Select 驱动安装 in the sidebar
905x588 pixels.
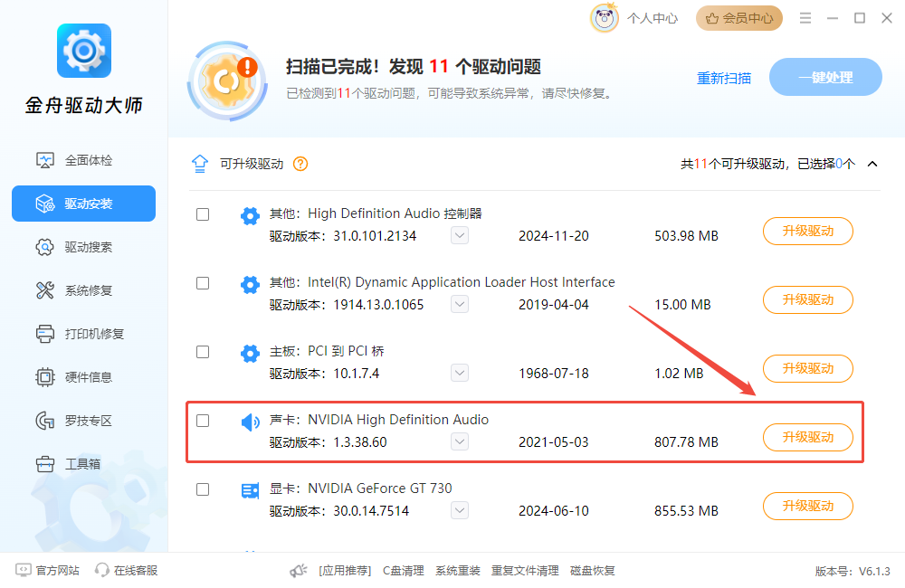pyautogui.click(x=83, y=204)
